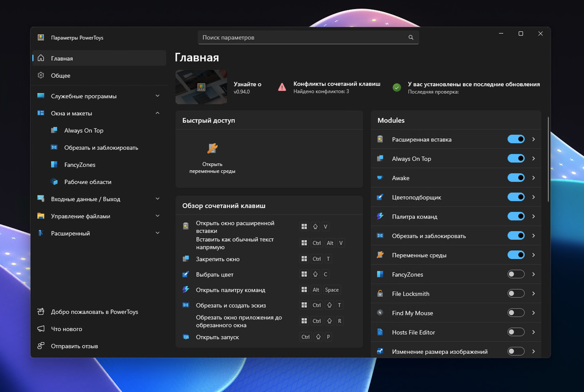
Task: Click the environment variables wrench icon
Action: [212, 148]
